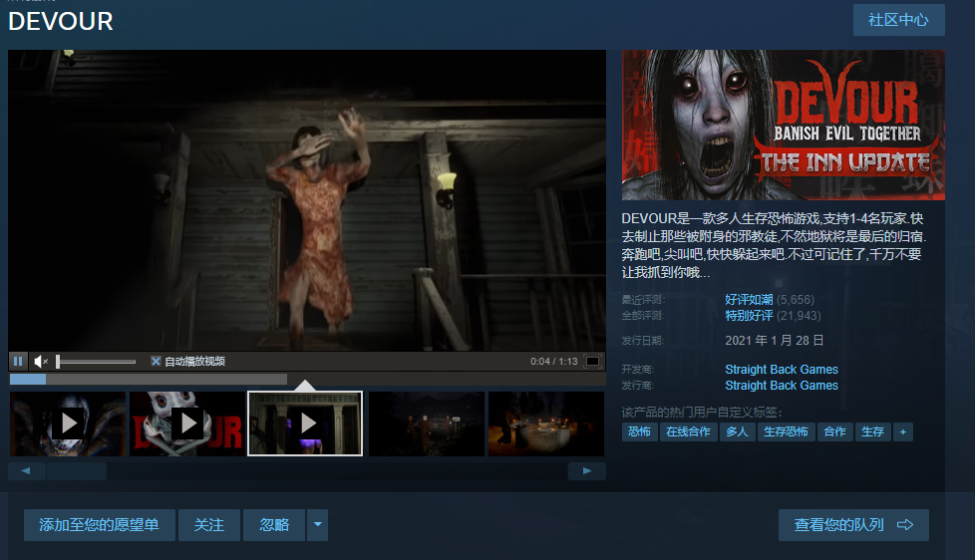
Task: Toggle the 自动播放视频 checkbox
Action: point(157,361)
